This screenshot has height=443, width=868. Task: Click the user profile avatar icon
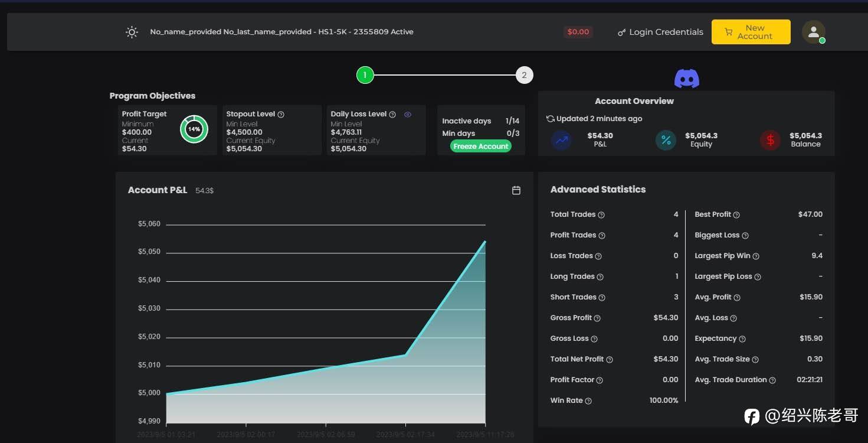813,32
